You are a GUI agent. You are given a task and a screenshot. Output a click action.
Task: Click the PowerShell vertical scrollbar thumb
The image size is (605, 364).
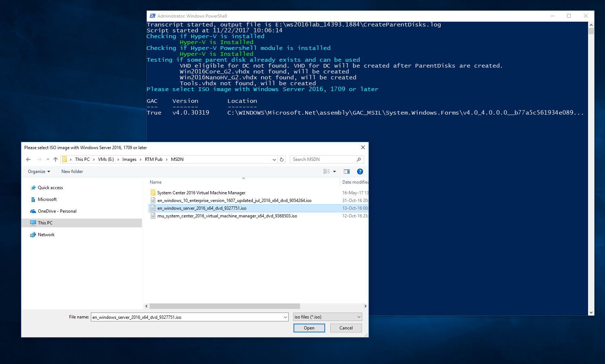point(591,31)
